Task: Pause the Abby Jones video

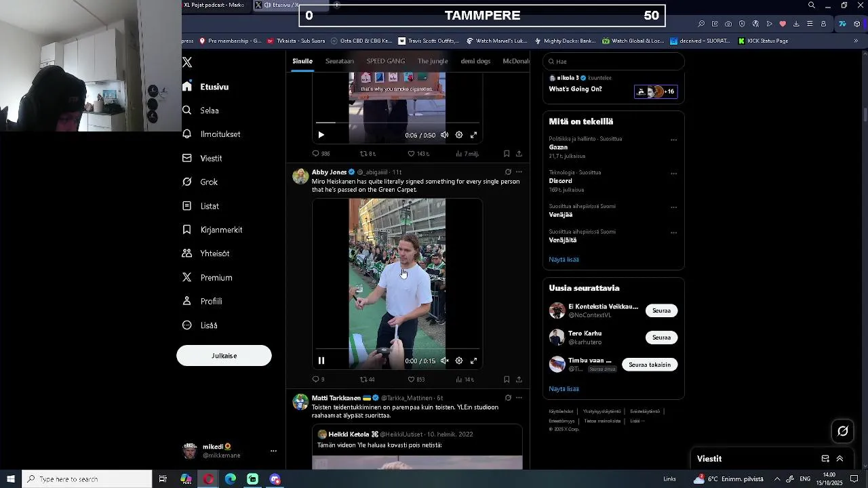Action: (x=321, y=361)
